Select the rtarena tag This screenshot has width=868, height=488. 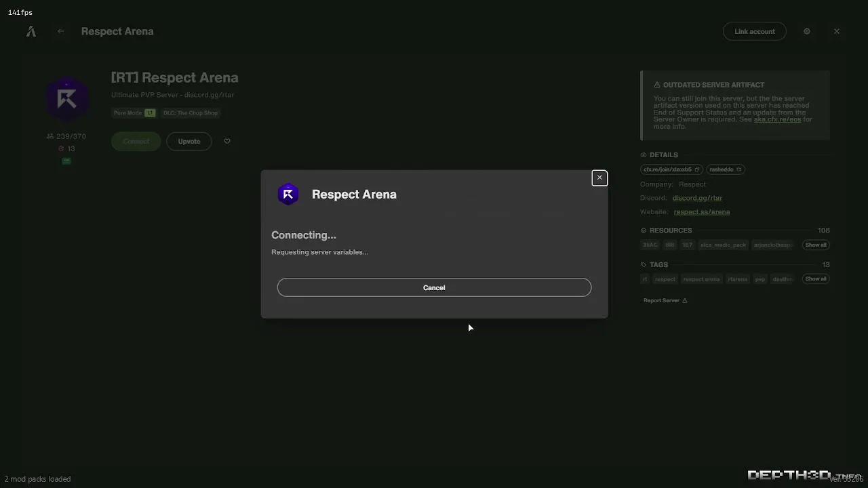737,279
